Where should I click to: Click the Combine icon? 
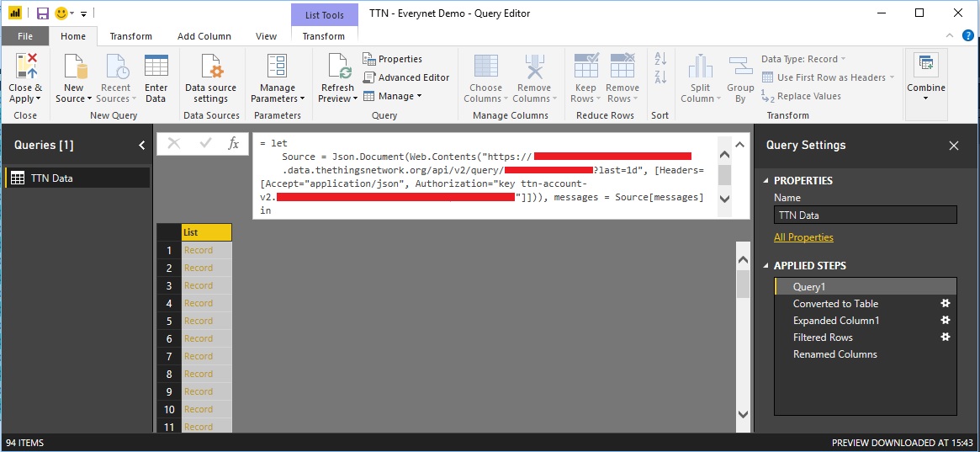926,65
